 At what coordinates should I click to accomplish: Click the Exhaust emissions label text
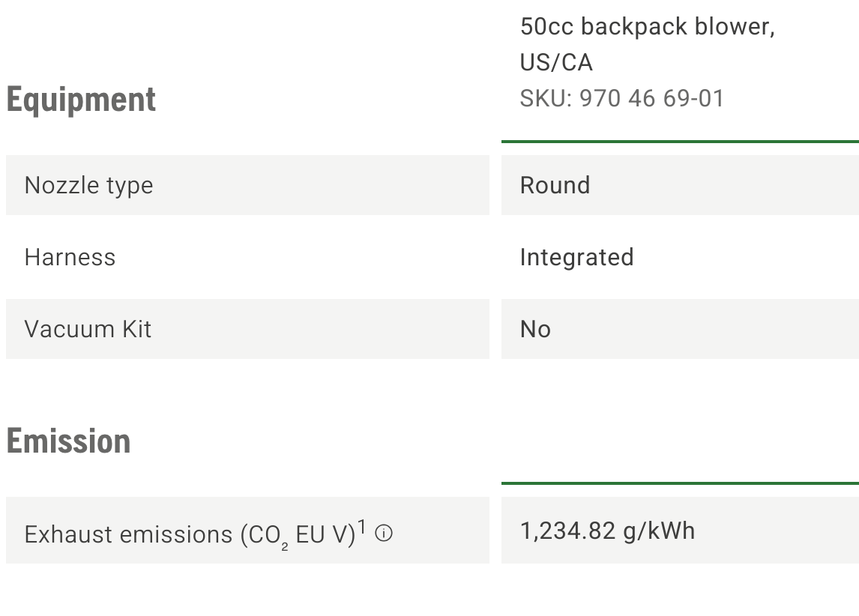[x=129, y=534]
